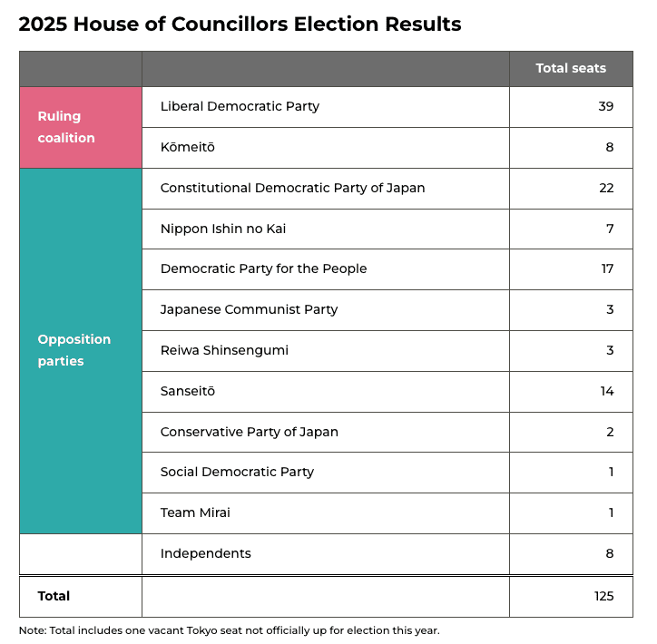Screen dimensions: 657x644
Task: Click the "Nippon Ishin no Kai" cell
Action: [223, 229]
